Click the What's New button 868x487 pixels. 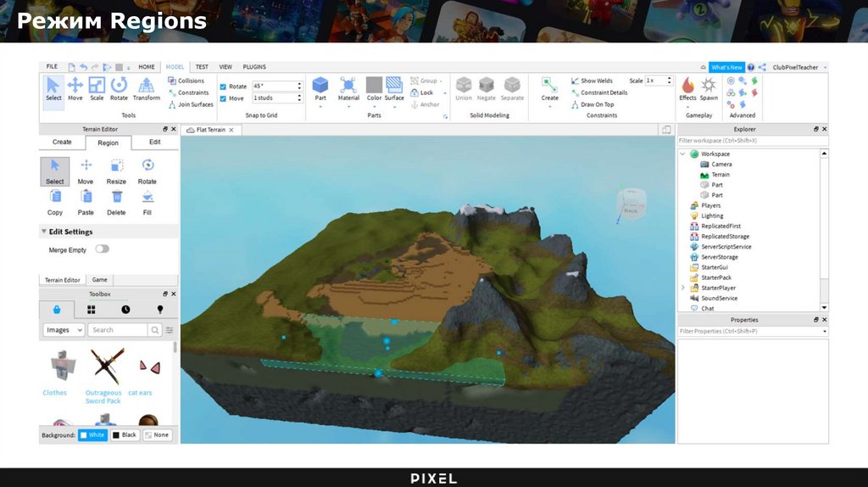tap(726, 67)
